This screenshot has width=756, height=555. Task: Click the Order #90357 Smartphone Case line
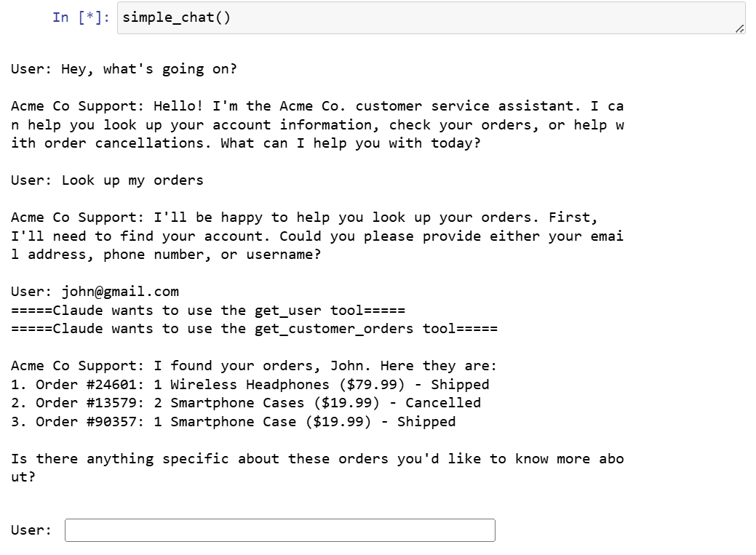tap(233, 421)
